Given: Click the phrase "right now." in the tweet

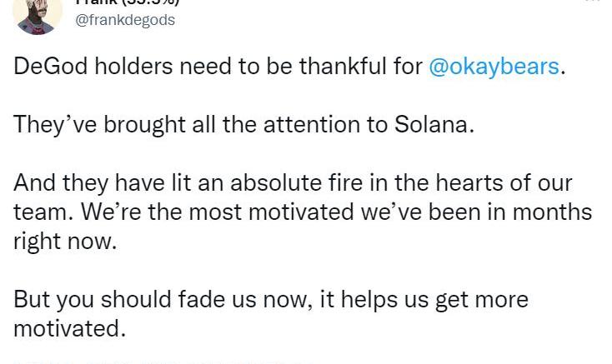Looking at the screenshot, I should point(64,241).
